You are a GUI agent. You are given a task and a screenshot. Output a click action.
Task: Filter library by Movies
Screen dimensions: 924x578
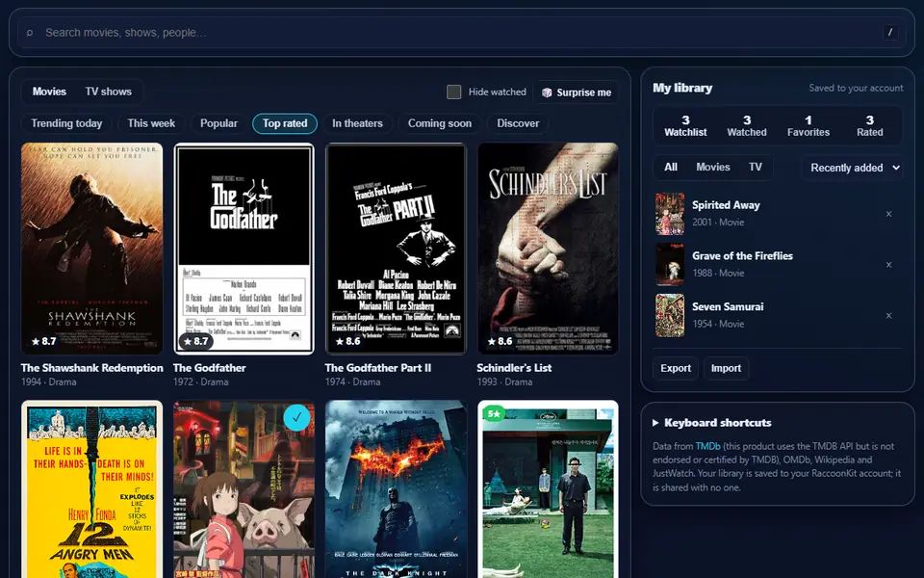713,168
